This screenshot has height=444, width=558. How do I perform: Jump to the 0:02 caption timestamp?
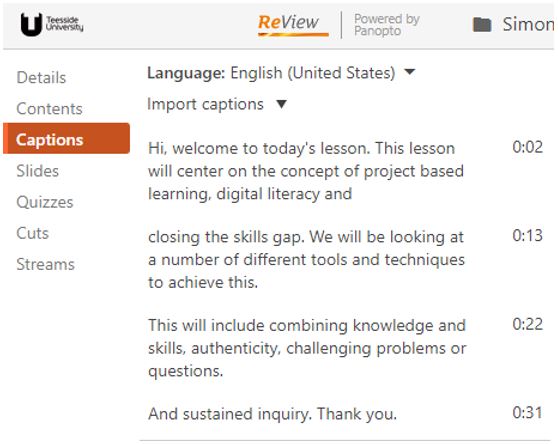click(x=527, y=147)
